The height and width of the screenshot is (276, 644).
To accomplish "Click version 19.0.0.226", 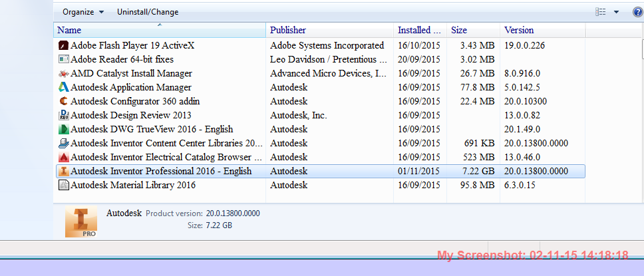I will point(524,46).
